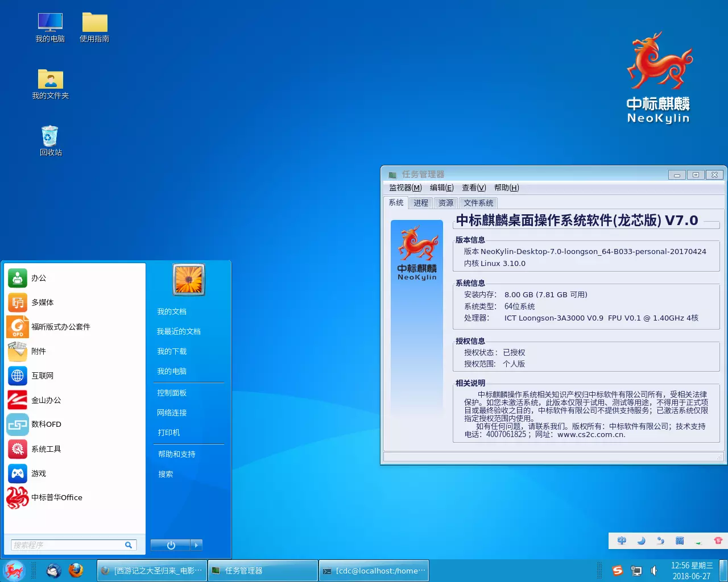Expand the arrow next to power button
The image size is (728, 582).
click(x=196, y=545)
